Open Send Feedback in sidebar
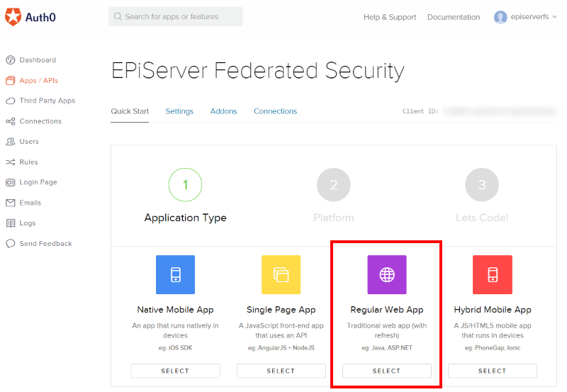This screenshot has height=392, width=567. 45,243
